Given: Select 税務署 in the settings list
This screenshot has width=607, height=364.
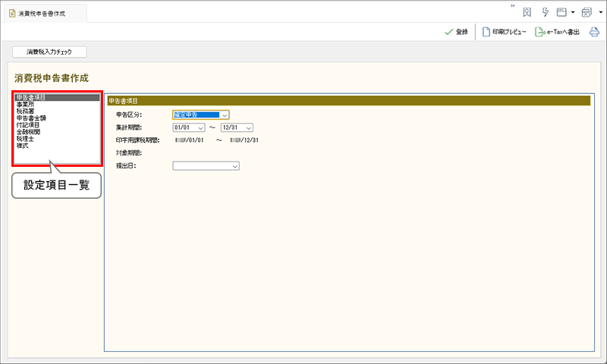Looking at the screenshot, I should tap(25, 111).
